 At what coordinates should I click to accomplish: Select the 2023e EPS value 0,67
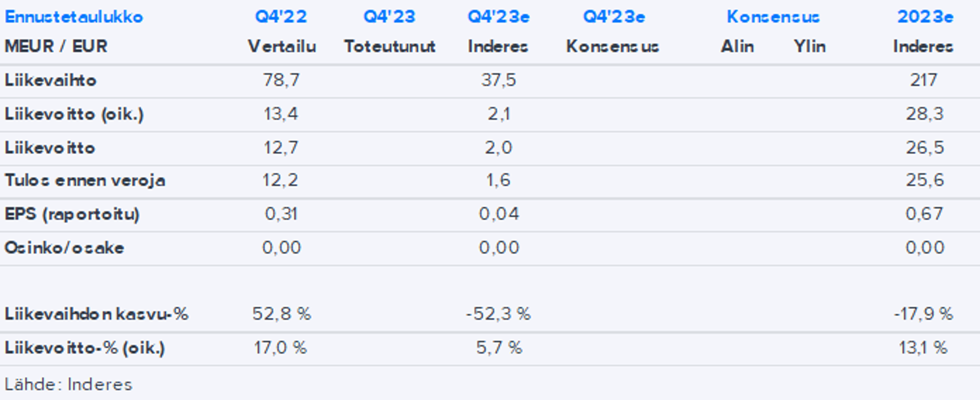924,214
